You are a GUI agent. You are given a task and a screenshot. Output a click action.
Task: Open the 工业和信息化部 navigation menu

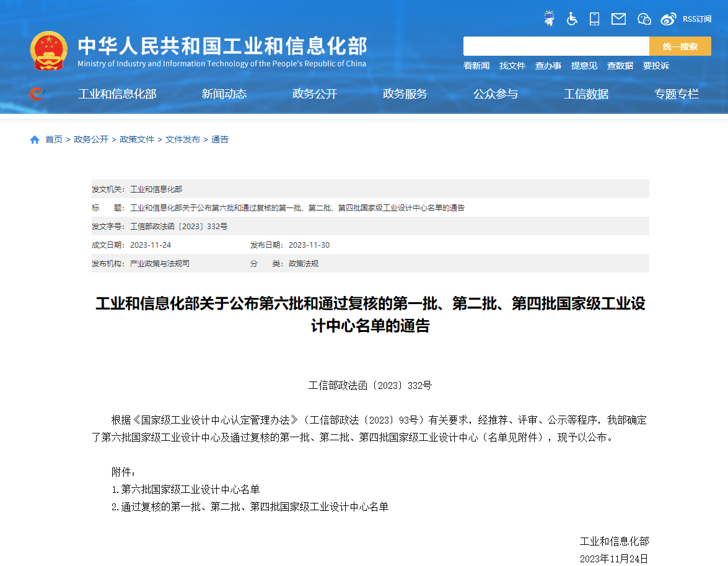pyautogui.click(x=117, y=94)
